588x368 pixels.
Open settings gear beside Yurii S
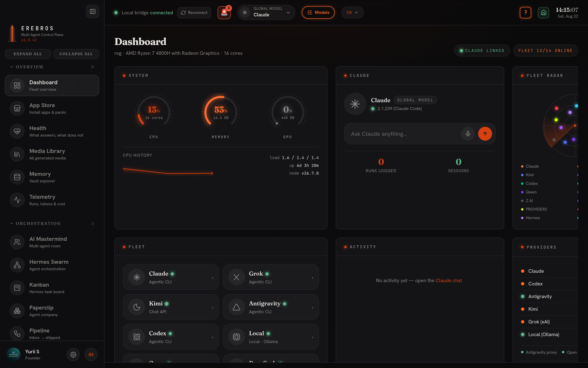pos(73,355)
